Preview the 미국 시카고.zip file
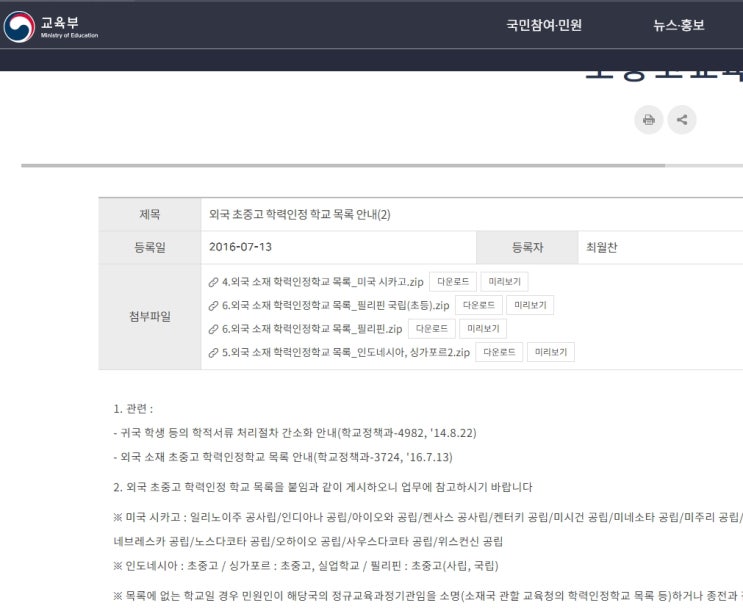The width and height of the screenshot is (743, 611). (505, 282)
